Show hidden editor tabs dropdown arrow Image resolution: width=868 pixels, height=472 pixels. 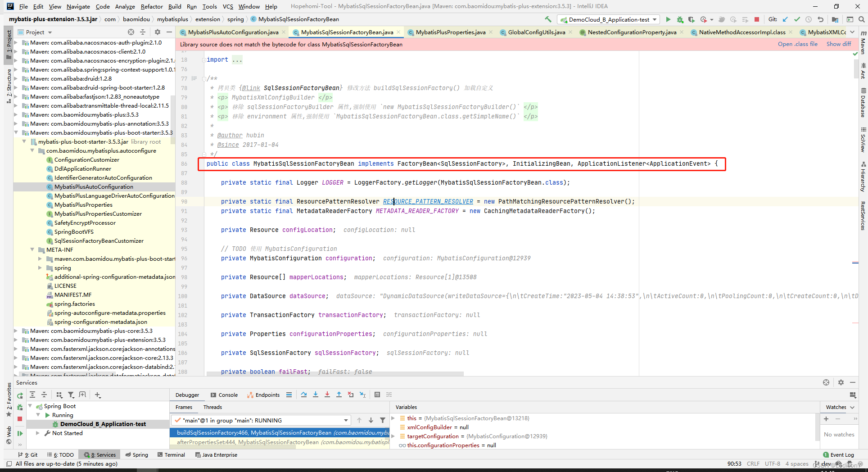(853, 32)
